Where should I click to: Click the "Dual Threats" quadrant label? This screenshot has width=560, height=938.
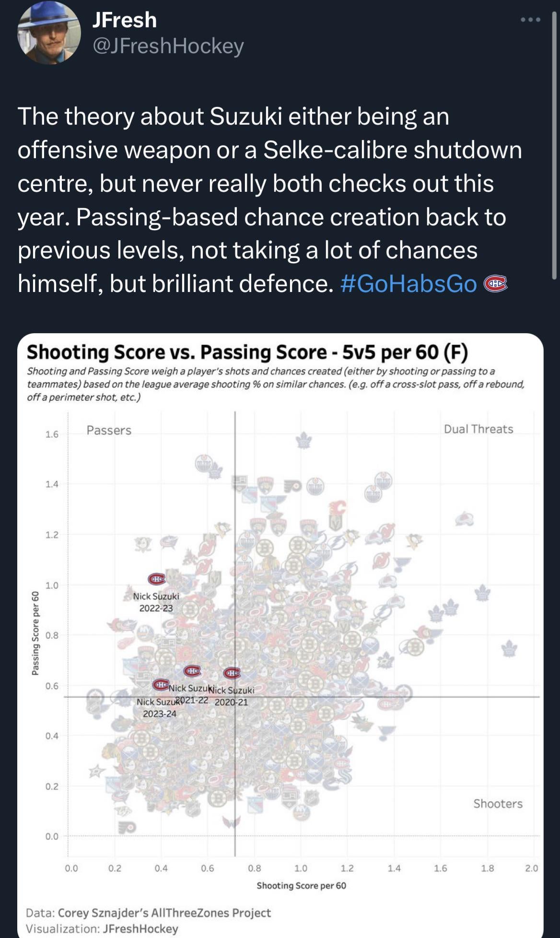tap(478, 429)
